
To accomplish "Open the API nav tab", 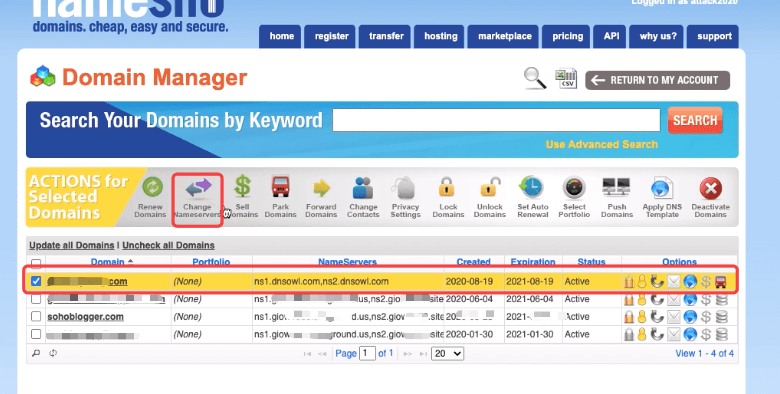I will click(x=610, y=36).
